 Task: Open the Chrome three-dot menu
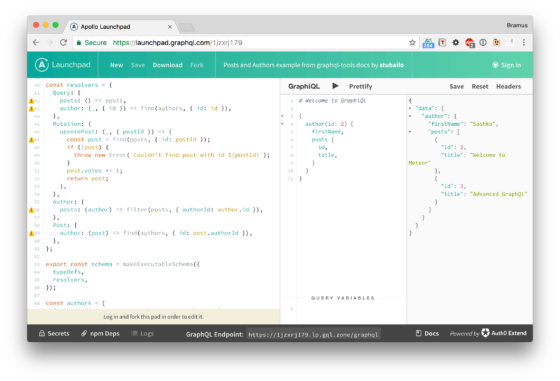(524, 42)
